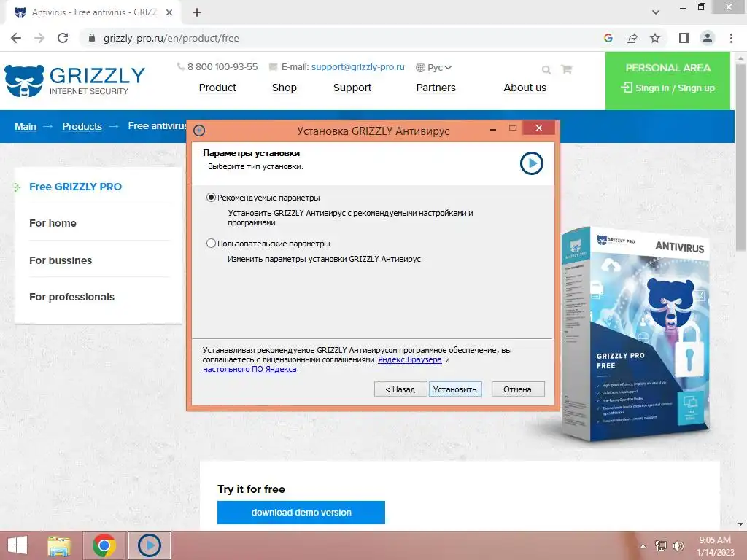Switch to Chrome in taskbar
Screen dimensions: 747x560
(104, 545)
